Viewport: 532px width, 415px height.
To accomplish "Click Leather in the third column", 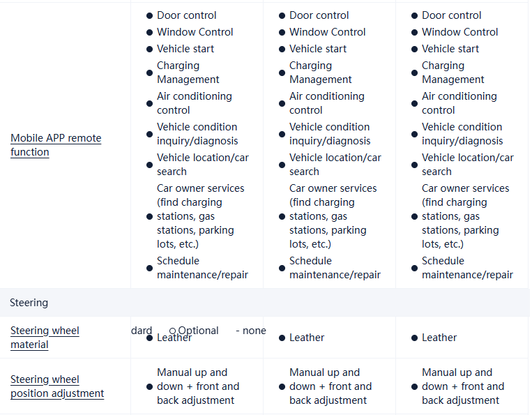I will 439,338.
